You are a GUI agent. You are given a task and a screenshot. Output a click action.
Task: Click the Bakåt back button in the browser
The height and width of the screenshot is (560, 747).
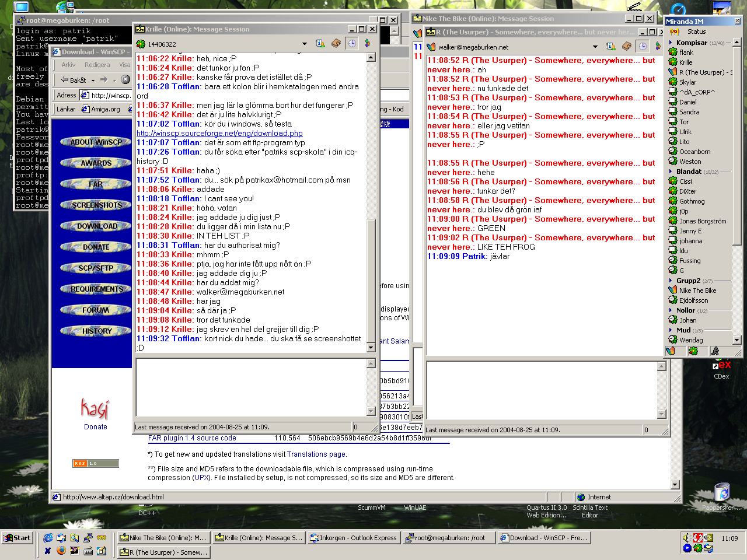pyautogui.click(x=74, y=80)
